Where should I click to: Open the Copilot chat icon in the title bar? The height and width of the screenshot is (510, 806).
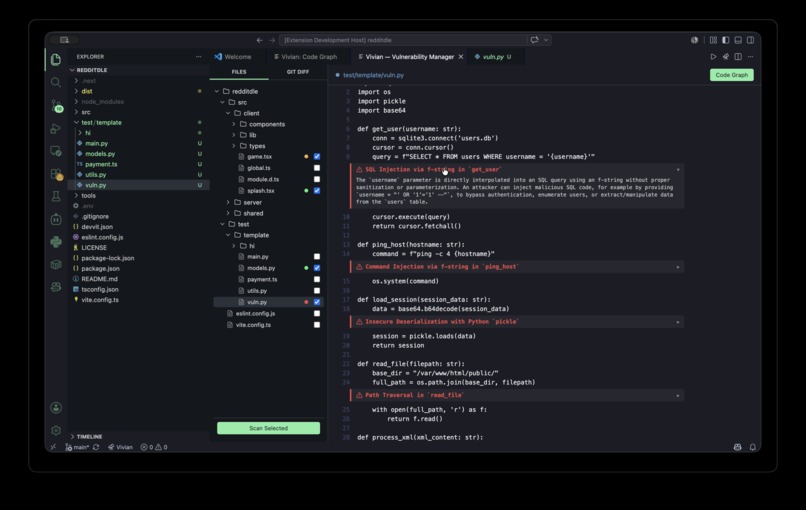coord(535,40)
